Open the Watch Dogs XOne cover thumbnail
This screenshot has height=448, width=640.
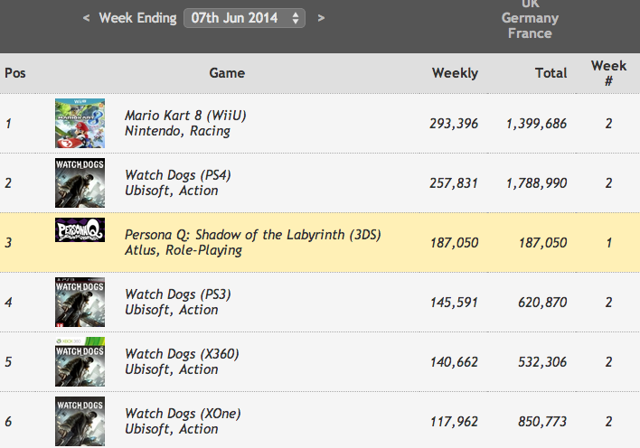[x=80, y=421]
